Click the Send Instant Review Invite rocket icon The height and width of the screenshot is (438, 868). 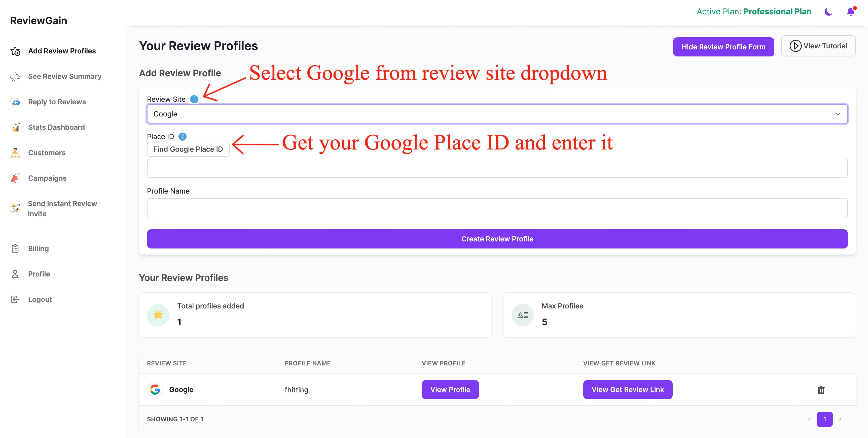[15, 208]
